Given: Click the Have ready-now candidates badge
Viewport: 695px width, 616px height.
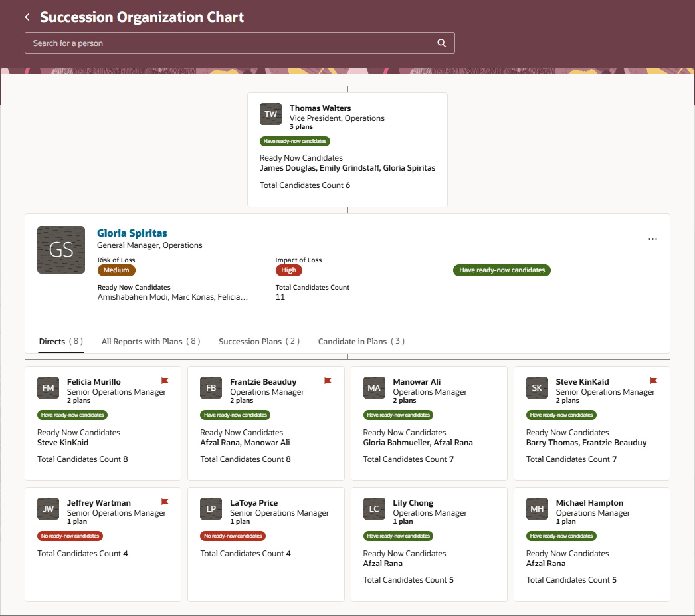Looking at the screenshot, I should coord(502,270).
